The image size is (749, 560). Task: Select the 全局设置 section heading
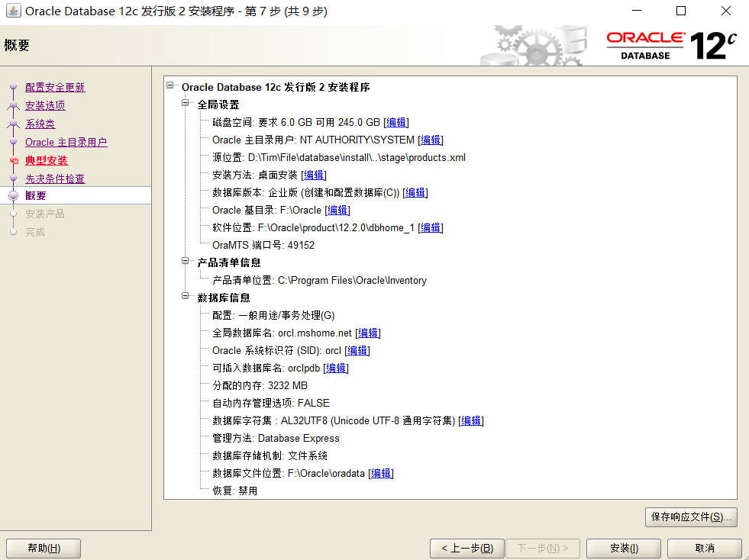click(218, 105)
